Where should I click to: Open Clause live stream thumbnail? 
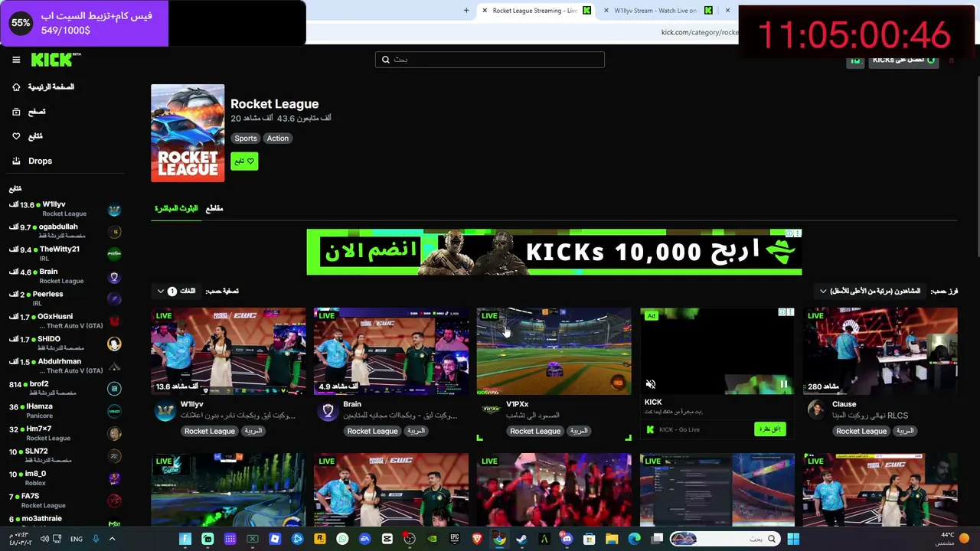pos(880,351)
